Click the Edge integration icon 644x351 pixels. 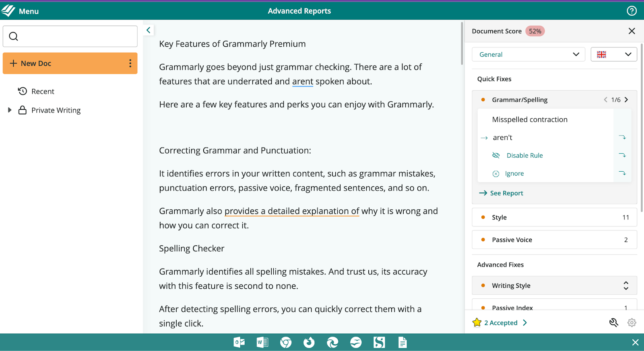pyautogui.click(x=332, y=342)
